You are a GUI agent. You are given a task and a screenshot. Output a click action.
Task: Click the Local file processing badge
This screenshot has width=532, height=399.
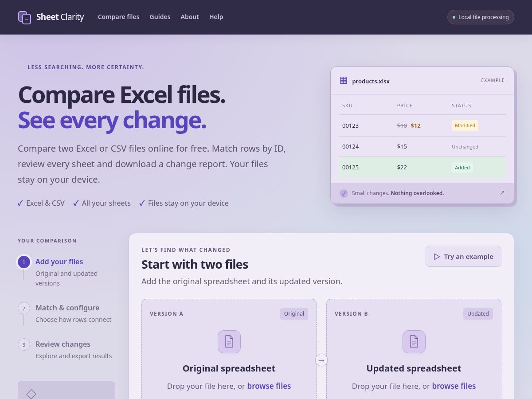481,17
